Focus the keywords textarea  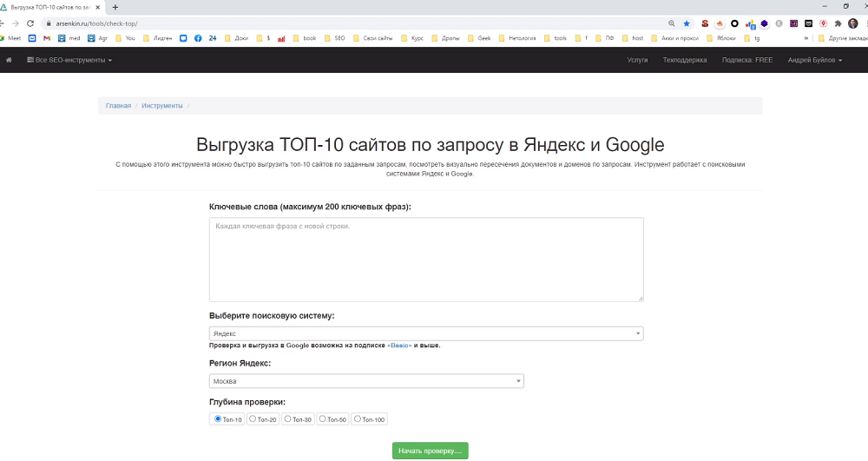coord(426,260)
